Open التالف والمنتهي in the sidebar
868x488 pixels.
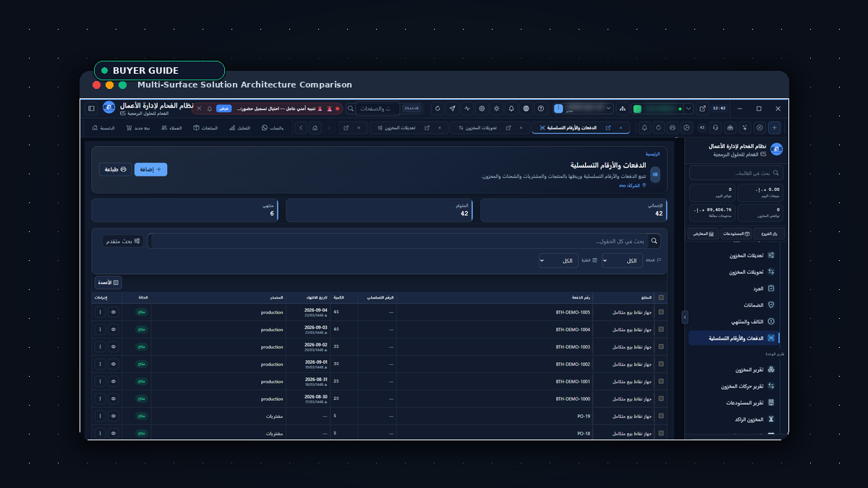point(732,322)
